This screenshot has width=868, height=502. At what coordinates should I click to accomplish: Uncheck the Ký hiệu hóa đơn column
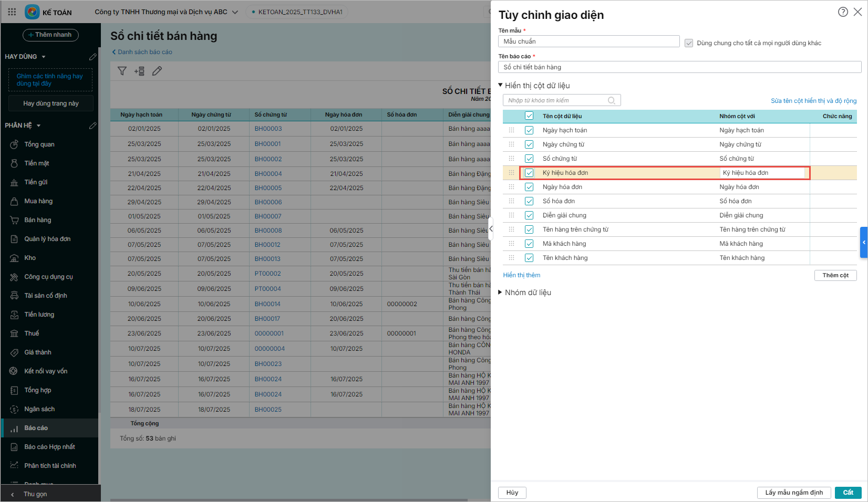click(x=529, y=173)
